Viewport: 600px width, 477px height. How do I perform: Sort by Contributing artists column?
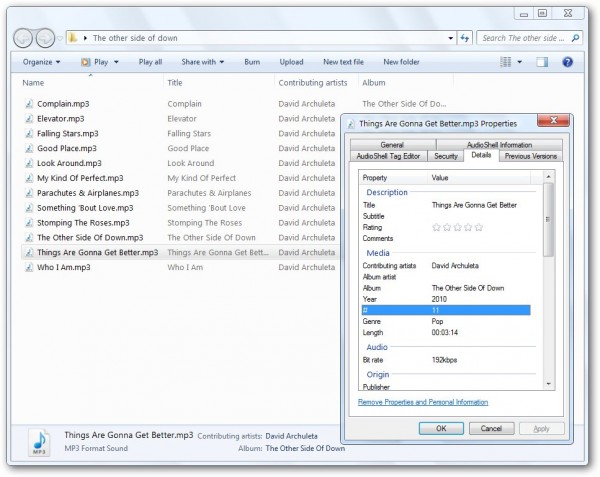tap(313, 83)
